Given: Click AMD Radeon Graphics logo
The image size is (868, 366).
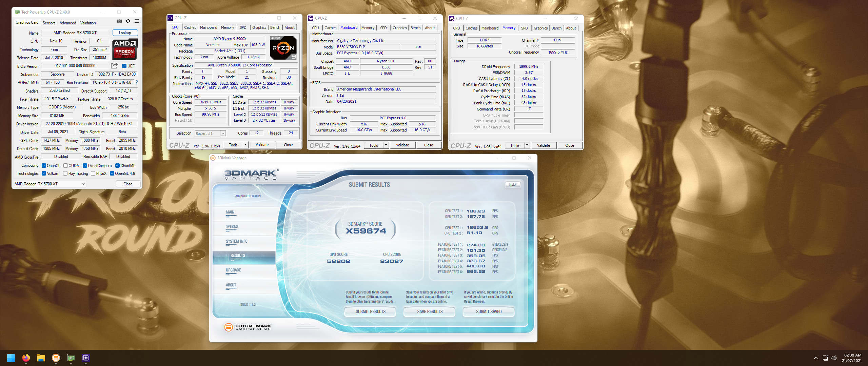Looking at the screenshot, I should 125,49.
